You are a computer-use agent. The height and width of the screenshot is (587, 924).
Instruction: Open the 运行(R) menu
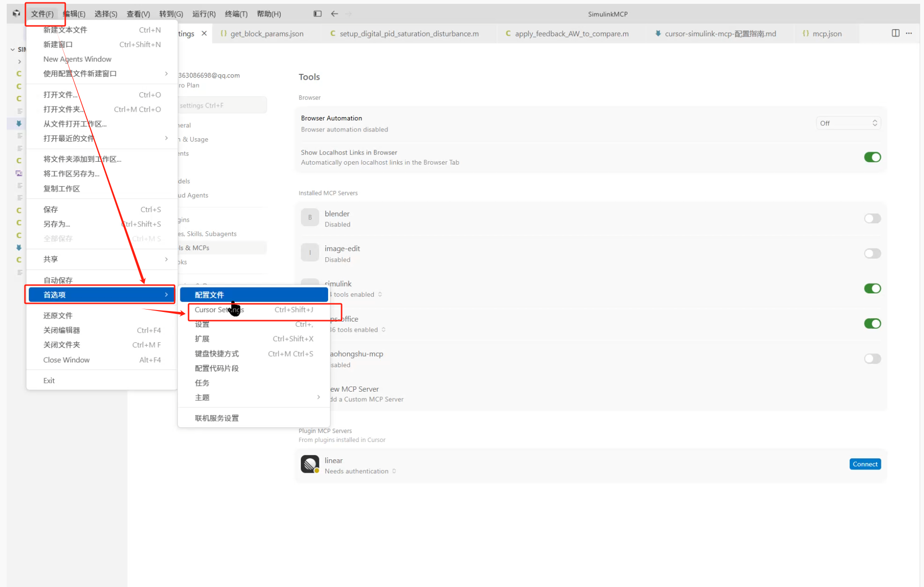(204, 14)
